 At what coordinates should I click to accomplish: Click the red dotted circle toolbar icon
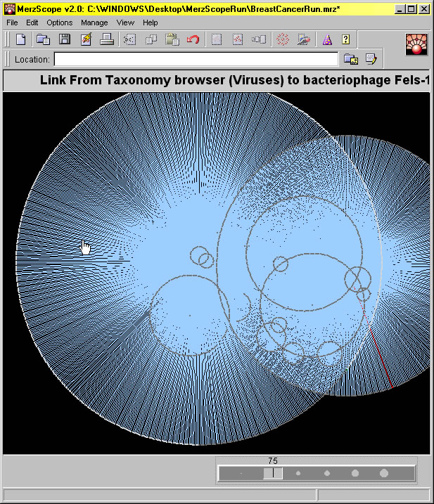click(x=283, y=39)
